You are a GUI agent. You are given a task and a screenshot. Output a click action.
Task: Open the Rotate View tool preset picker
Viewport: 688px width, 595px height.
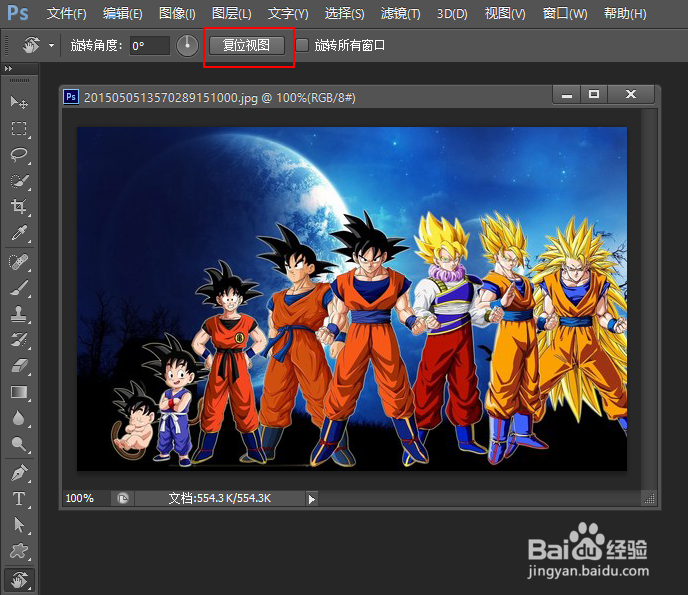click(51, 45)
